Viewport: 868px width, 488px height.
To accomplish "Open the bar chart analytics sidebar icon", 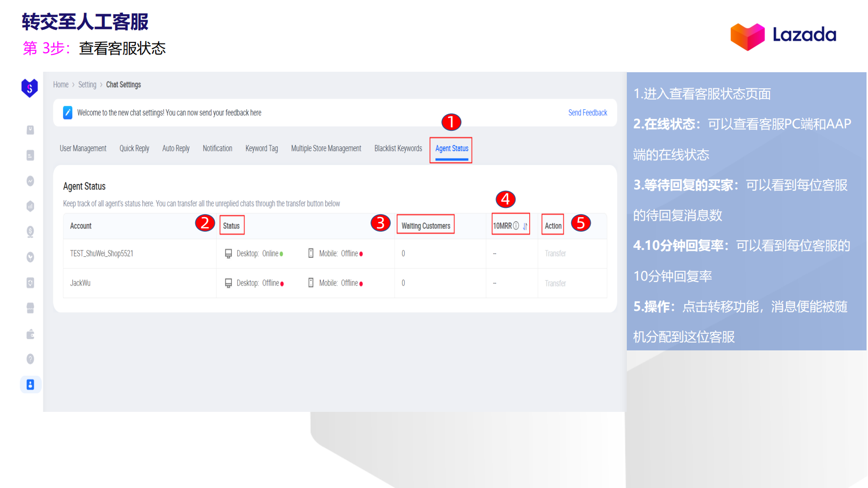I will 30,206.
